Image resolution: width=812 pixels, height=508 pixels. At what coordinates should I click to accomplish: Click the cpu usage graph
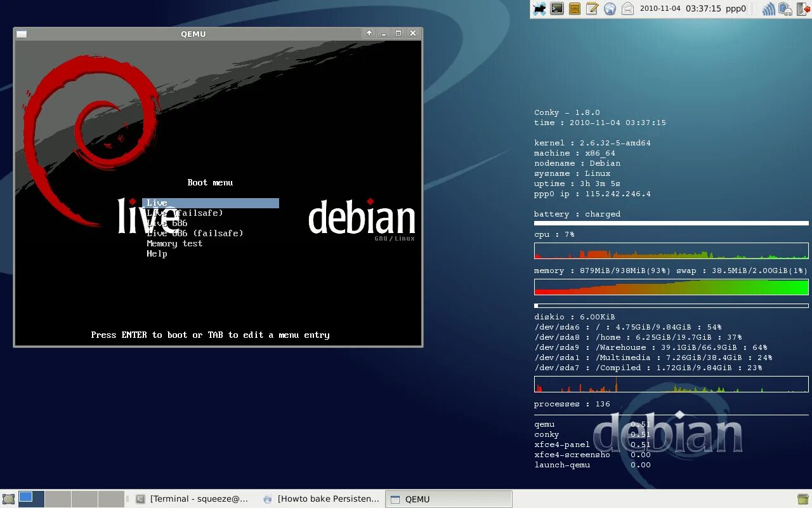[x=671, y=250]
